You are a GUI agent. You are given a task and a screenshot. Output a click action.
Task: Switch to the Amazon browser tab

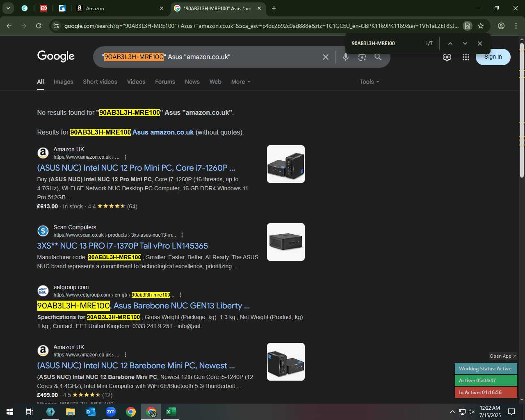(120, 8)
